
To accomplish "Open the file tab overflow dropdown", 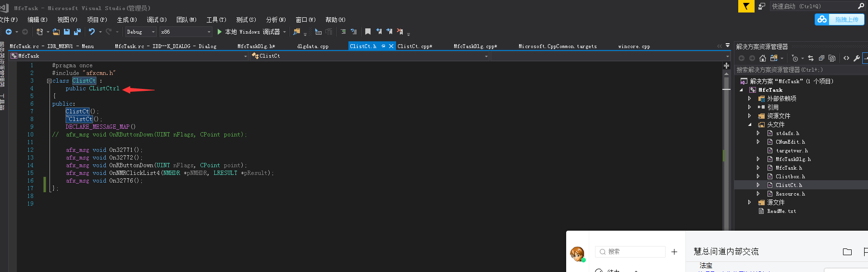I will pyautogui.click(x=728, y=46).
